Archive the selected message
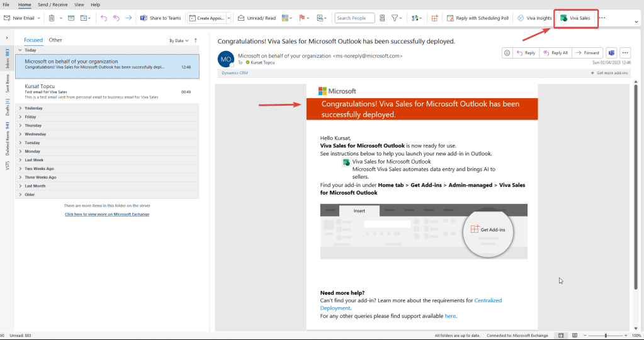This screenshot has width=644, height=340. 71,18
